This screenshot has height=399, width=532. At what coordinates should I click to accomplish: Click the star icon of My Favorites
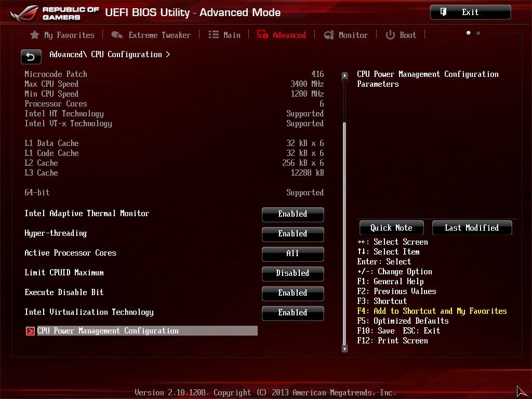(x=35, y=35)
